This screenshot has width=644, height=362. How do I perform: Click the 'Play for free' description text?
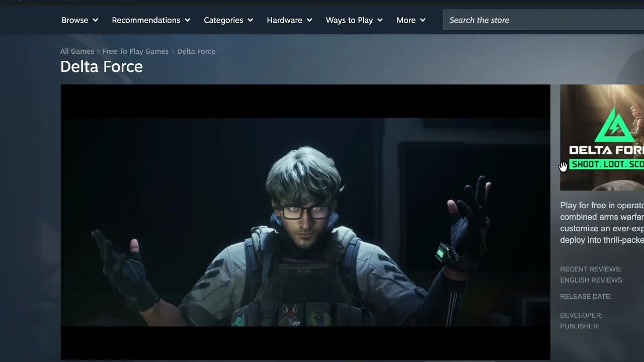[x=602, y=223]
